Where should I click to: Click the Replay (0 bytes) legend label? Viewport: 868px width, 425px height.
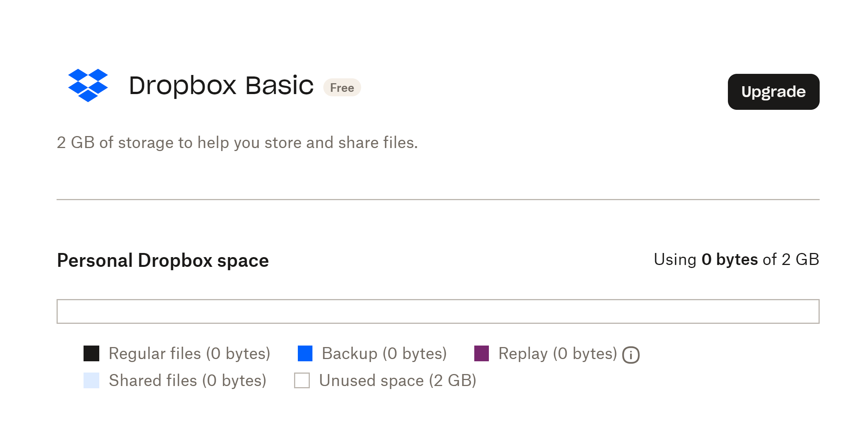pos(557,353)
